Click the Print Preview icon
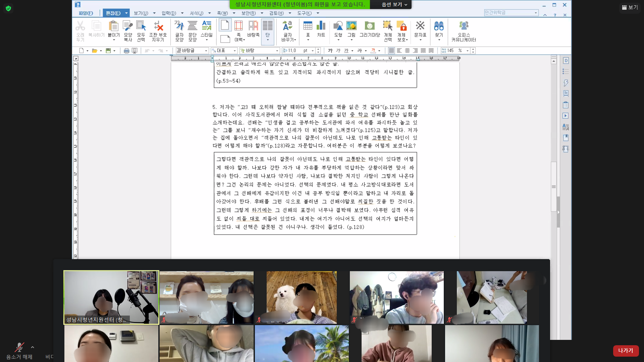Image resolution: width=644 pixels, height=362 pixels. click(135, 51)
